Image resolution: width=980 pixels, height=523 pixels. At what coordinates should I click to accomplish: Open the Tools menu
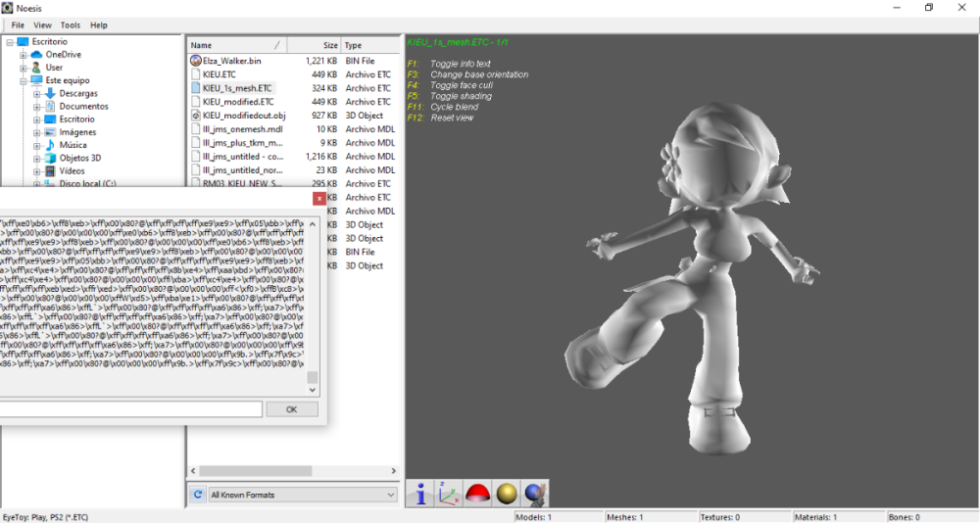point(71,24)
